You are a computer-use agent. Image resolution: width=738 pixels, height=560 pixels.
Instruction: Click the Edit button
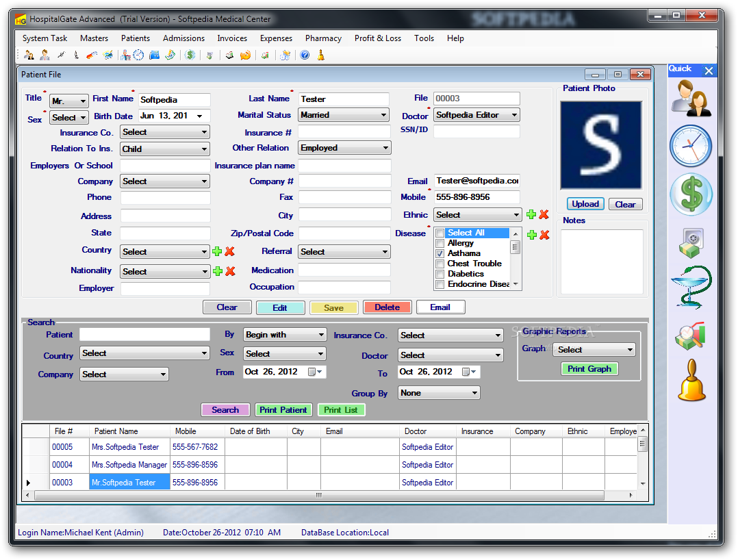click(x=280, y=308)
